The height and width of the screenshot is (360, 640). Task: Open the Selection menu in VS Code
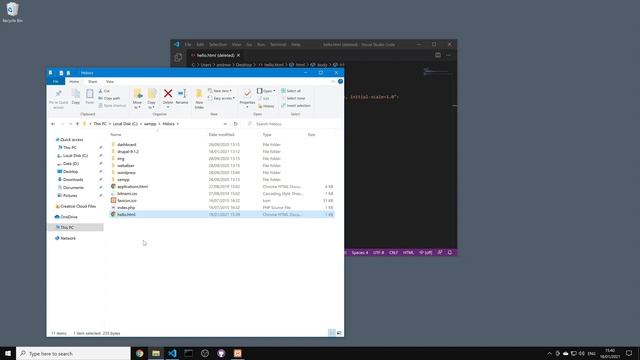coord(218,44)
